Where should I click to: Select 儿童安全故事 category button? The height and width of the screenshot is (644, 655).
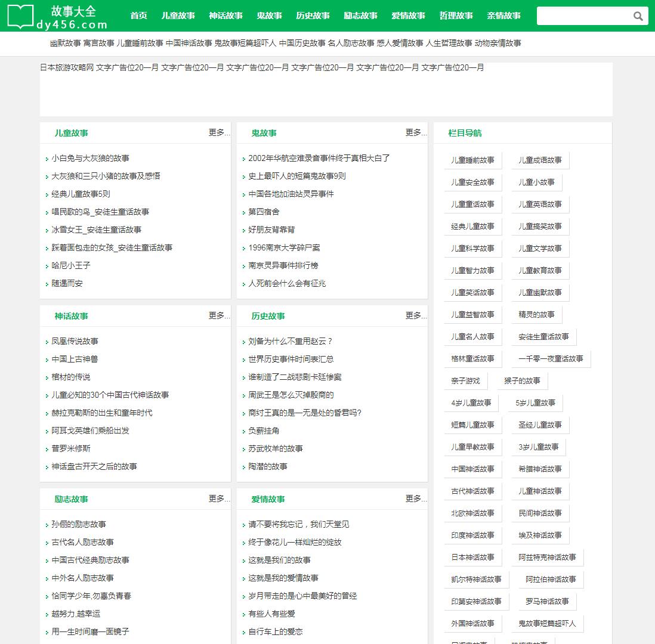click(473, 182)
